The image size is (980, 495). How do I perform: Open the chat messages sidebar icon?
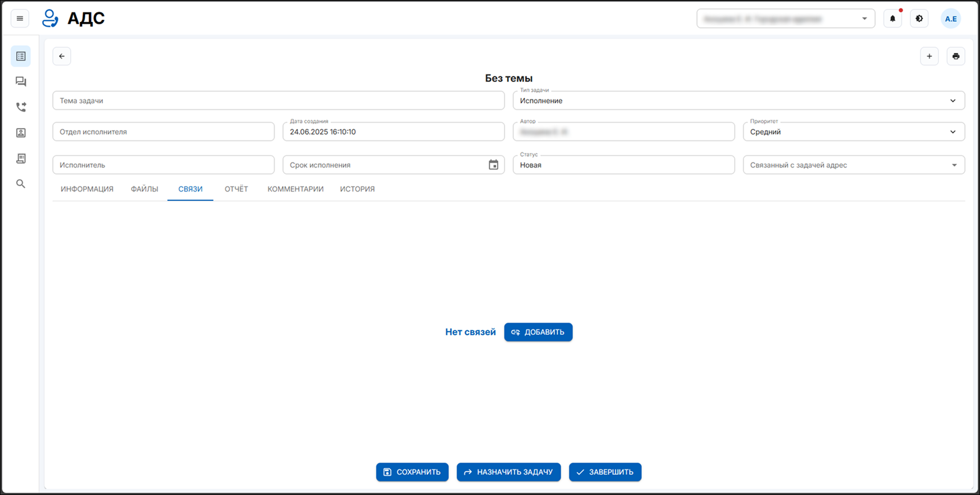point(21,82)
